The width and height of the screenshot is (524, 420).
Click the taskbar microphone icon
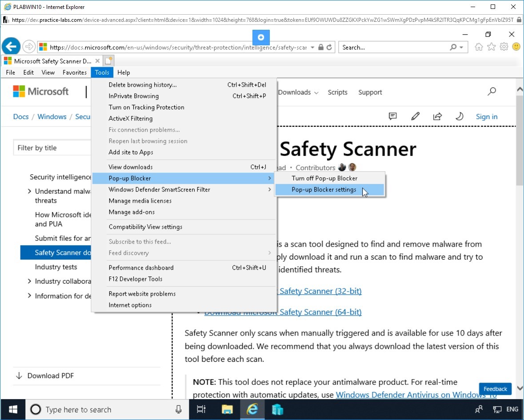click(x=179, y=409)
